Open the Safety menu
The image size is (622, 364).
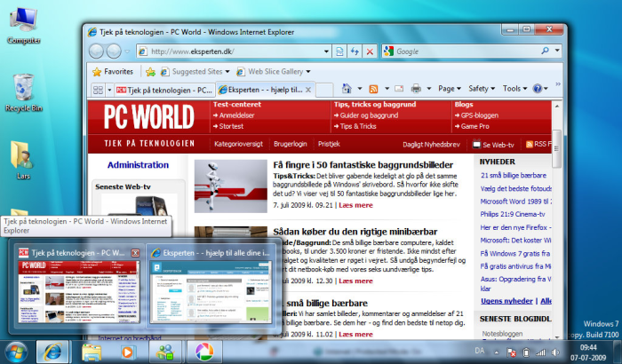tap(482, 89)
